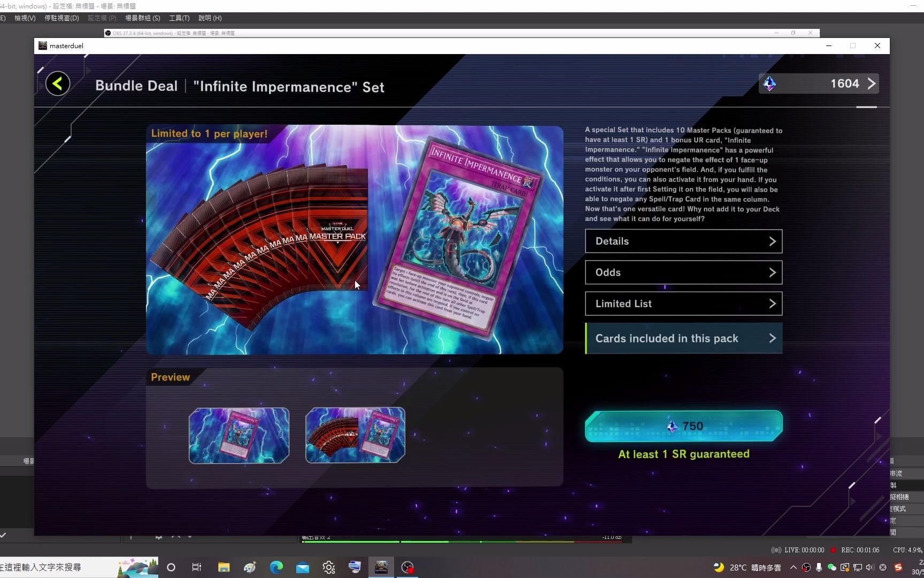Open the 場景群組 (S) menu in OBS
This screenshot has width=924, height=578.
[x=143, y=18]
